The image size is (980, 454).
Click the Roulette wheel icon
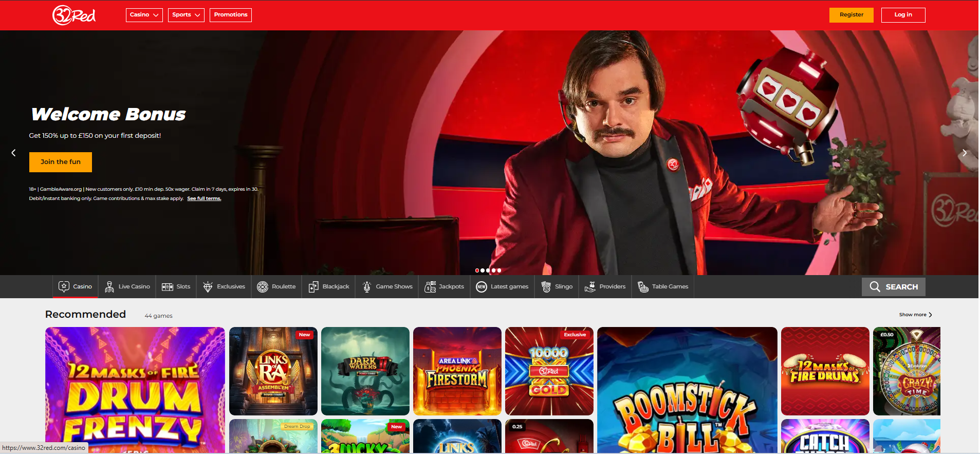pyautogui.click(x=263, y=287)
